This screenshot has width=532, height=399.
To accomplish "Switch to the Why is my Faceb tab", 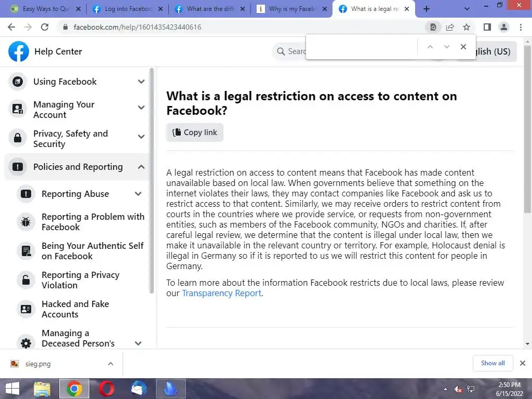I will click(x=292, y=9).
